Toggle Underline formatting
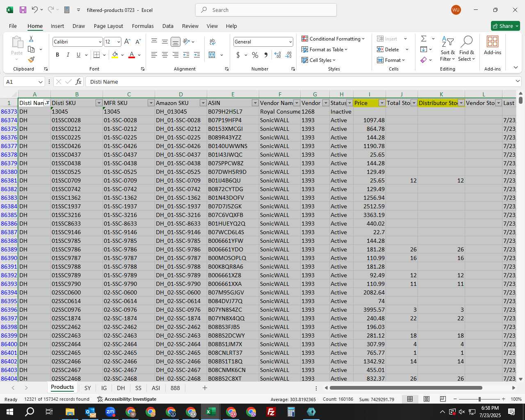 pos(78,55)
